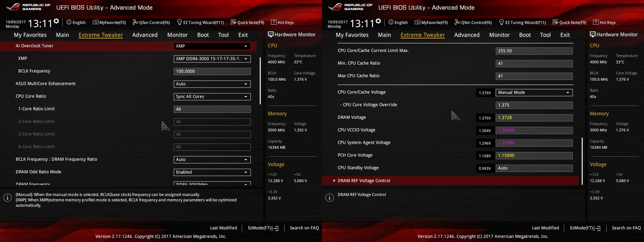The width and height of the screenshot is (644, 242).
Task: Open Quick Note(F9) in the left window
Action: [247, 22]
